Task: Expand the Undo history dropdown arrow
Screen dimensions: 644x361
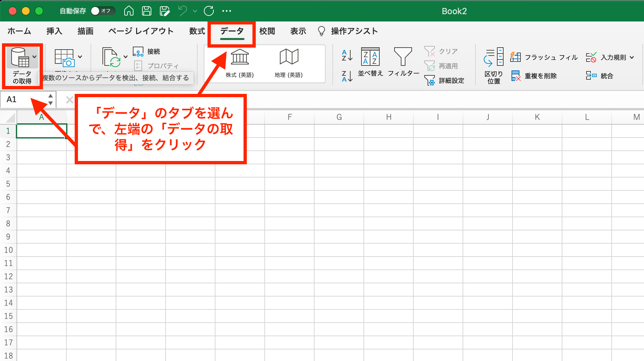Action: 195,11
